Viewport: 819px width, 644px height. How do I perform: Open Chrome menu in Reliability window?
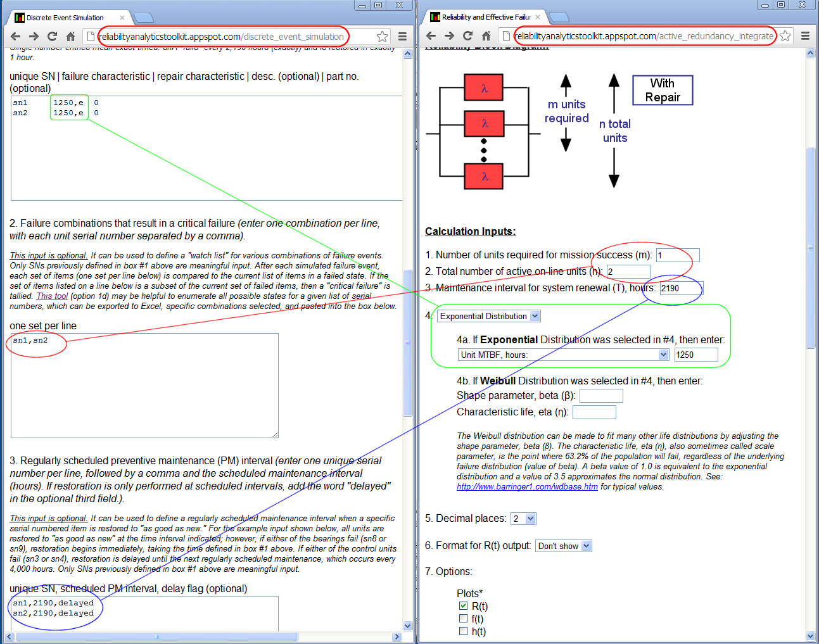tap(805, 35)
